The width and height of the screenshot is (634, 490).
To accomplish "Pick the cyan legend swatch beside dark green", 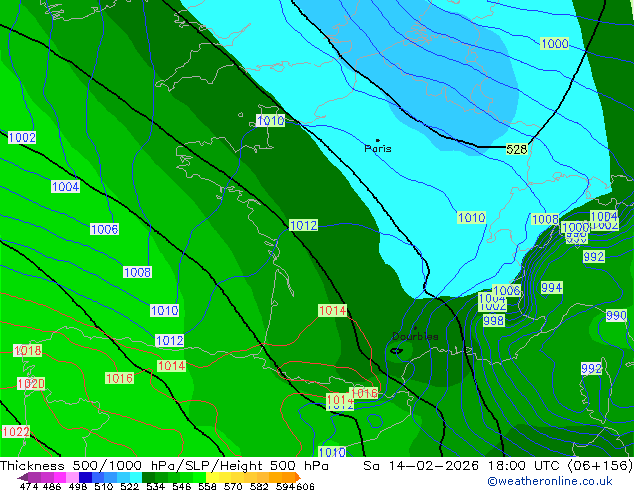I will (136, 477).
